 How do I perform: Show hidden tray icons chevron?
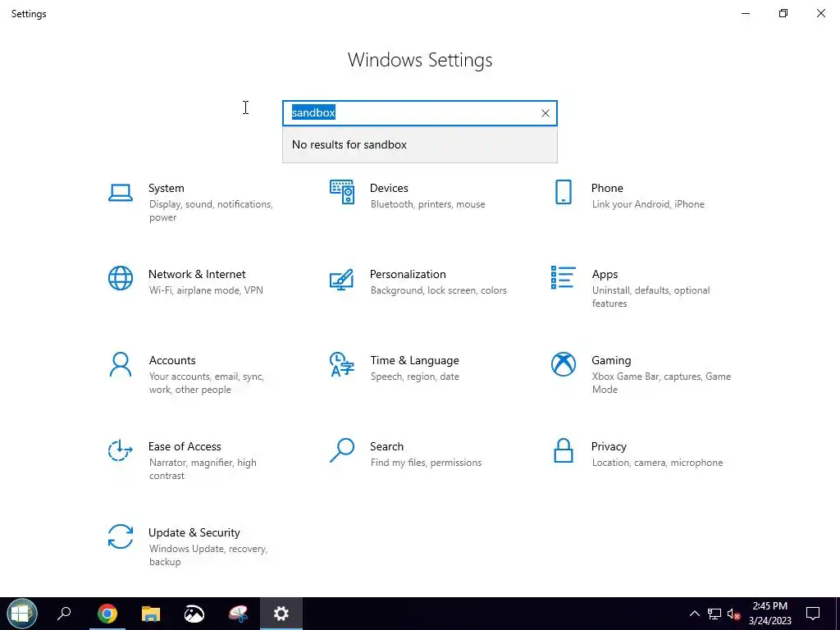point(694,614)
